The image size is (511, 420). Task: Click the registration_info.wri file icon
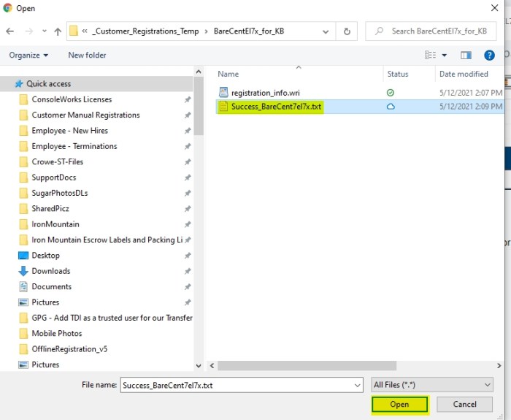pyautogui.click(x=225, y=93)
